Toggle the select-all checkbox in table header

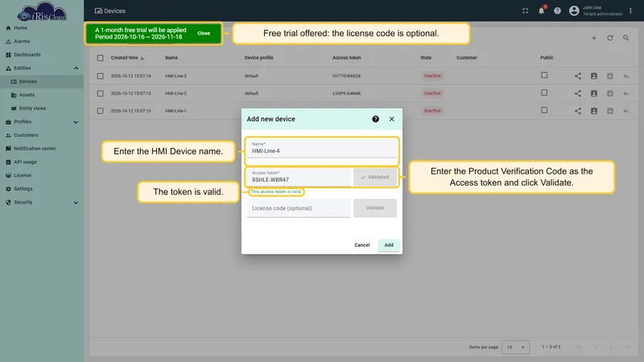click(x=100, y=58)
